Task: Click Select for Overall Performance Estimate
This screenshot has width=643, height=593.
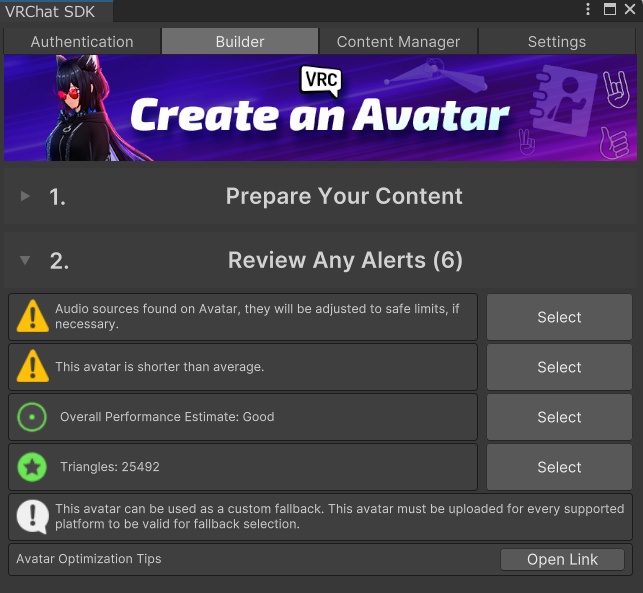Action: [559, 417]
